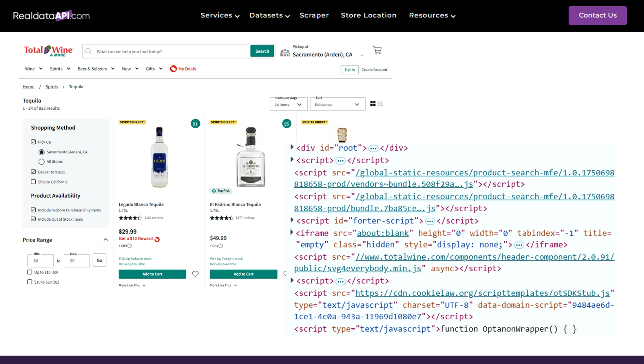The image size is (644, 364).
Task: Expand the div id root node
Action: tap(292, 147)
